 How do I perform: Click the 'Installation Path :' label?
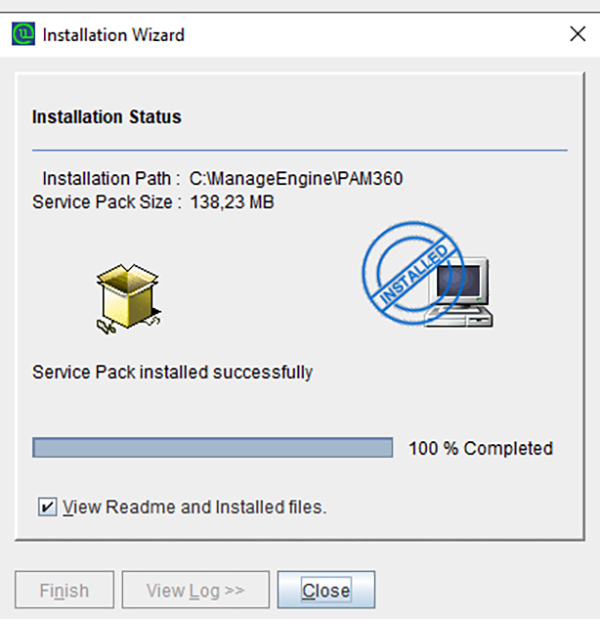[111, 178]
